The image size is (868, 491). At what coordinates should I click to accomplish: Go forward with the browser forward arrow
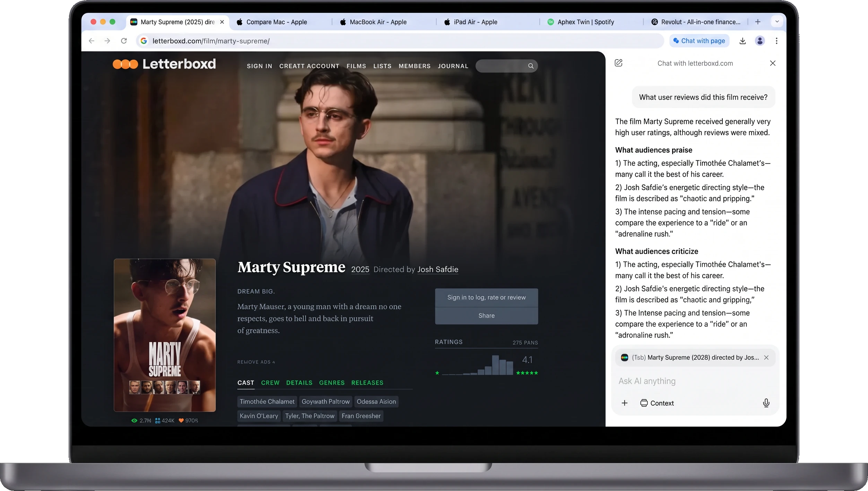point(107,41)
